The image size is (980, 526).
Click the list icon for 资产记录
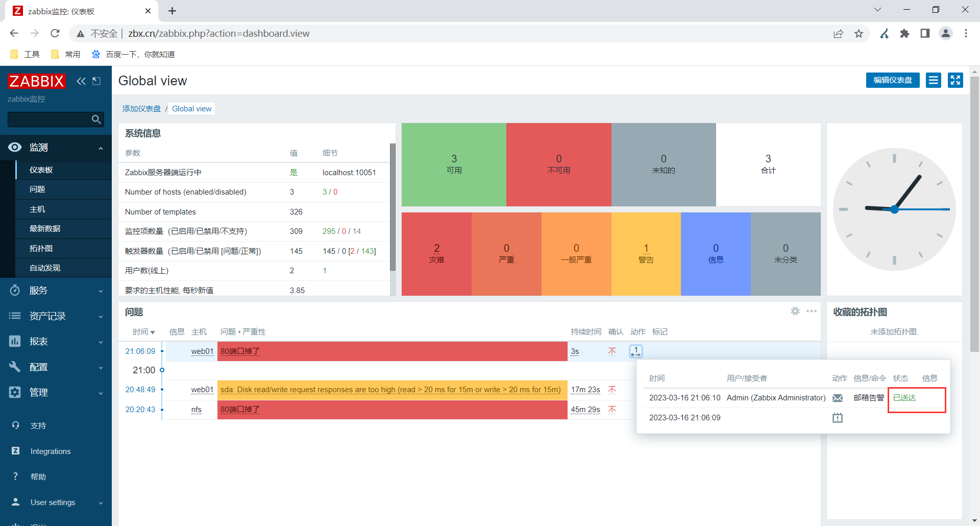[15, 316]
